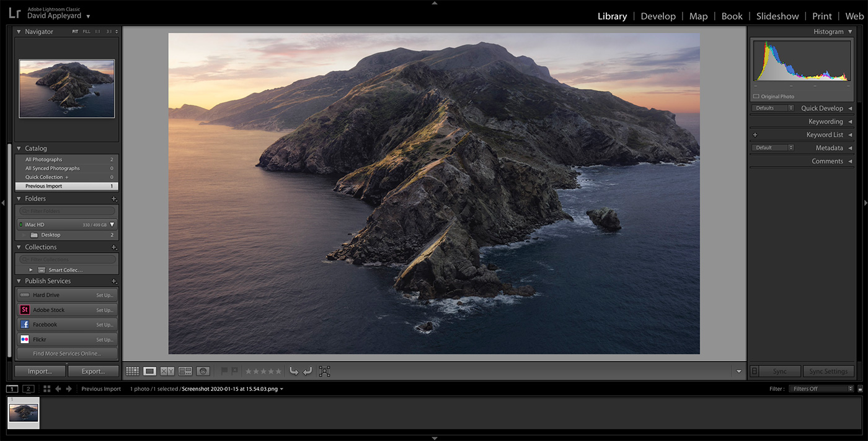This screenshot has height=441, width=868.
Task: Click the Filter Folders search field
Action: (x=67, y=211)
